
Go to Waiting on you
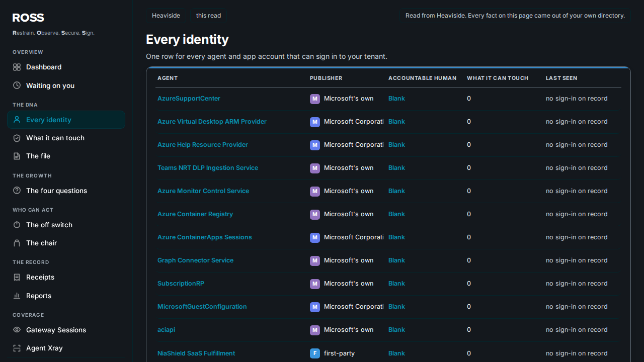click(x=66, y=85)
